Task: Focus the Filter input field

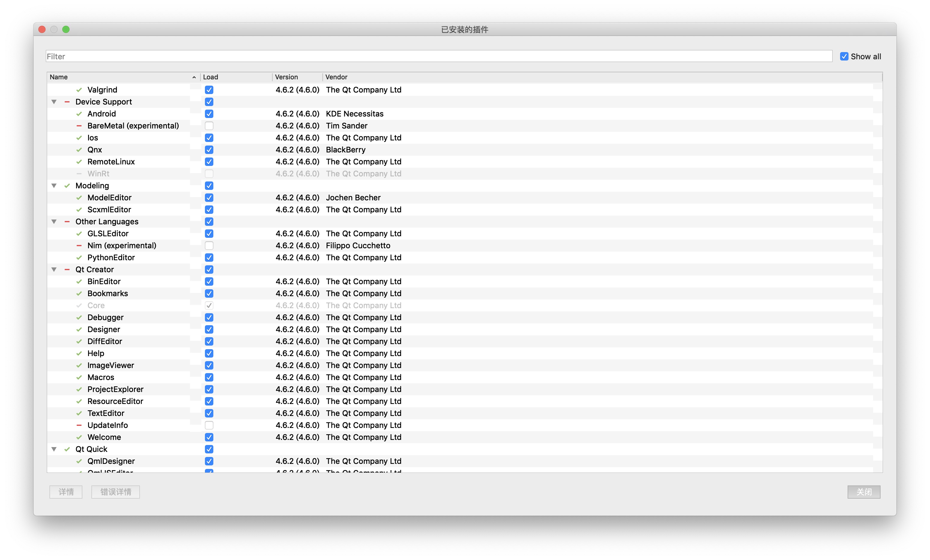Action: (x=439, y=57)
